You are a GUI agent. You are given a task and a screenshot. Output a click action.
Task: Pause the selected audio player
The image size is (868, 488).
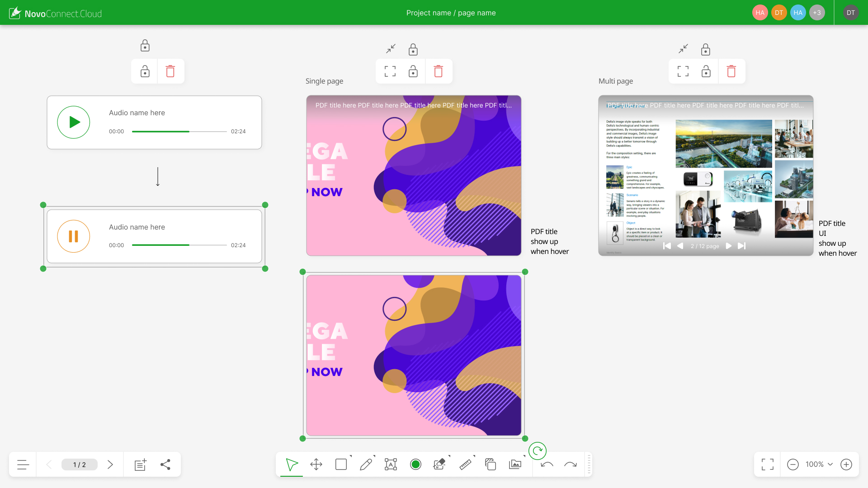tap(74, 236)
